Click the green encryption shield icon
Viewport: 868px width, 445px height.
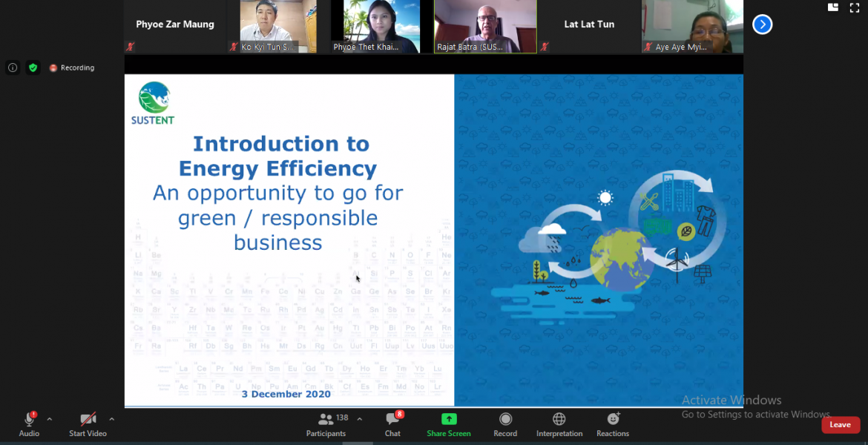[33, 67]
